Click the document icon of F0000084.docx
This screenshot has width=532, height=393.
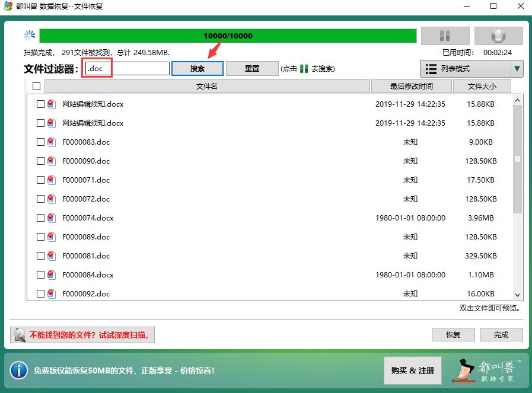[52, 275]
